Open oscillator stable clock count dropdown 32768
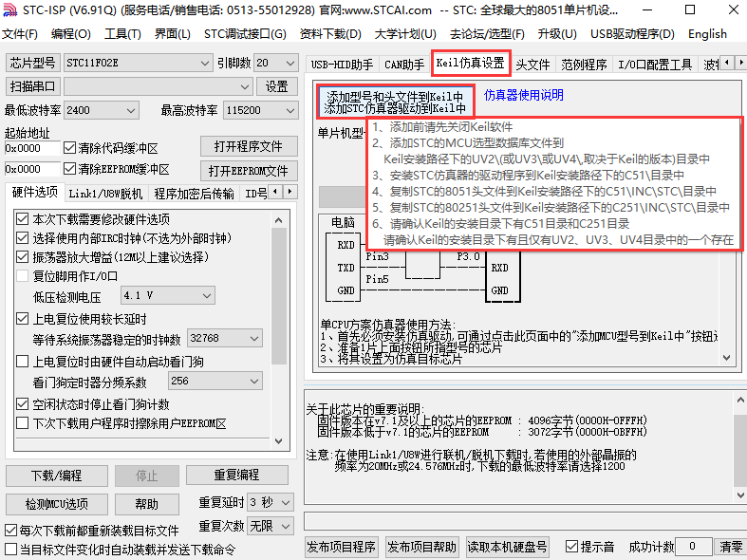 [x=225, y=338]
